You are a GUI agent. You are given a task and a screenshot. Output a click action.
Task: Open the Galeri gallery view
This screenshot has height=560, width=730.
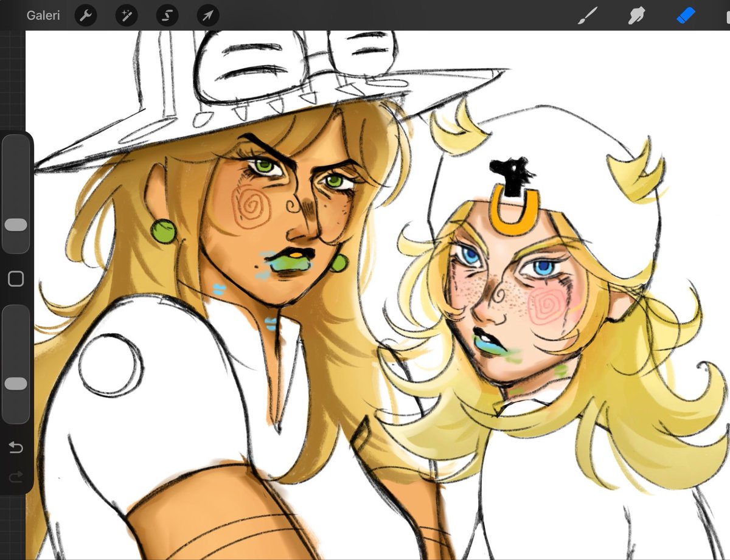pyautogui.click(x=43, y=15)
